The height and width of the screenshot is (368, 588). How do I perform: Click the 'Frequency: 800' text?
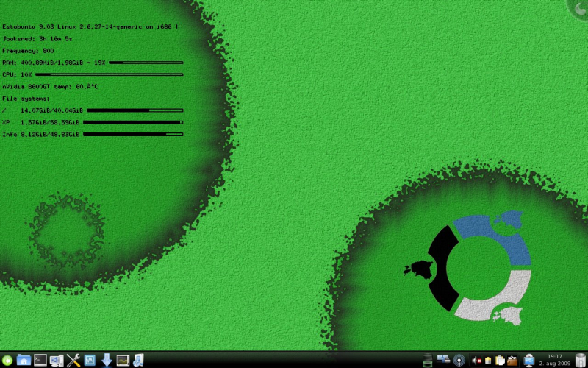[28, 51]
